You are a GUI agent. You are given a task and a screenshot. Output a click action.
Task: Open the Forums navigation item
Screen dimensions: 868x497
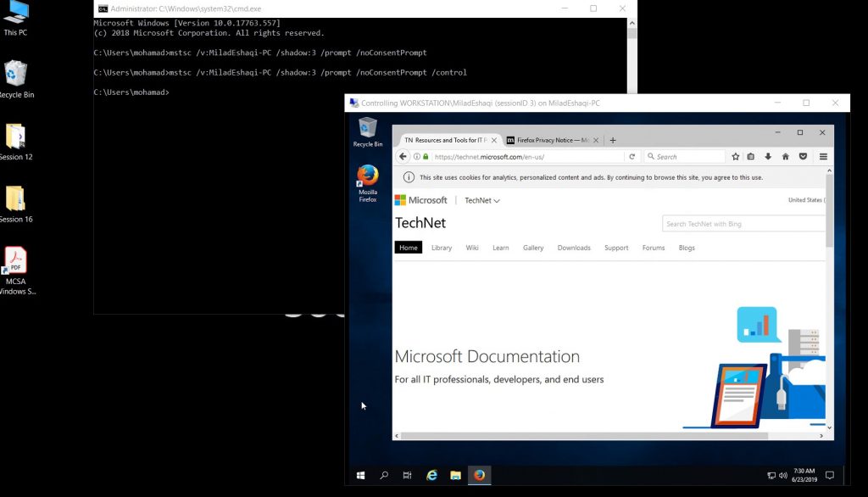(654, 248)
